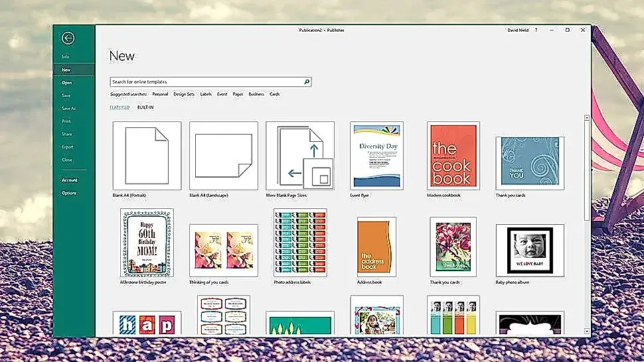644x362 pixels.
Task: Select the Modern cookbook template
Action: (453, 156)
